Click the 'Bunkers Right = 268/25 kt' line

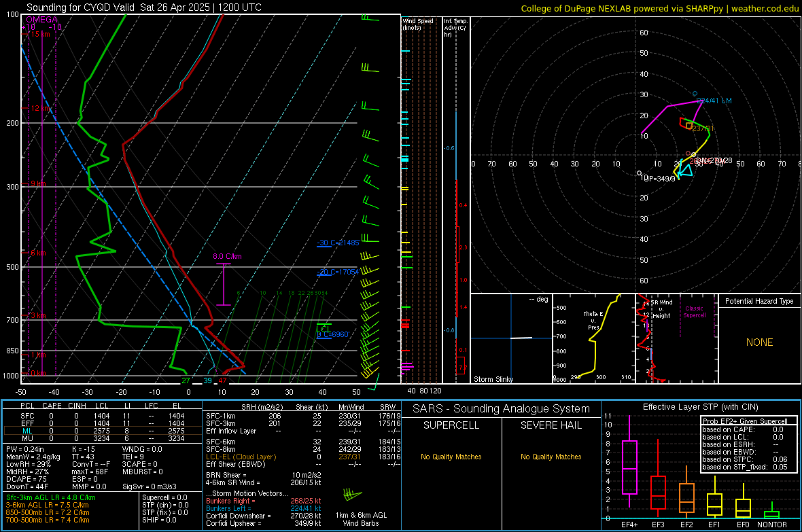click(x=264, y=501)
